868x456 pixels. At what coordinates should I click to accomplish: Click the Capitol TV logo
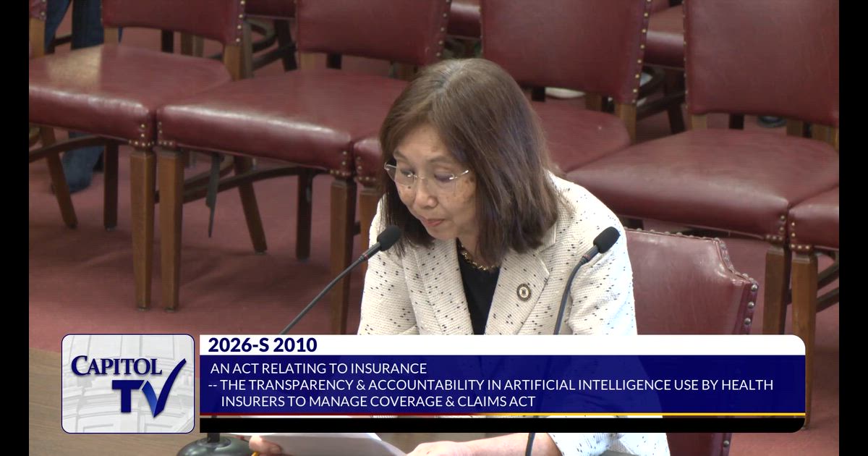tap(128, 384)
